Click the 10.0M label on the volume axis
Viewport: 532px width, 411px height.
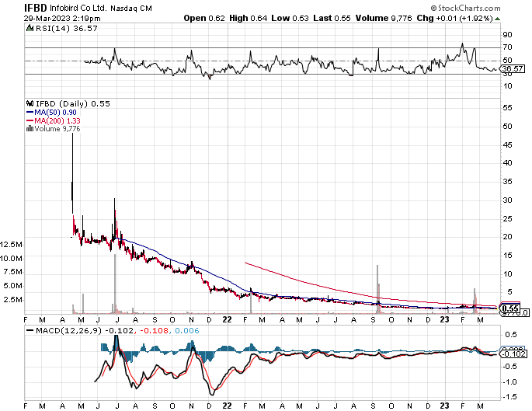pos(12,258)
